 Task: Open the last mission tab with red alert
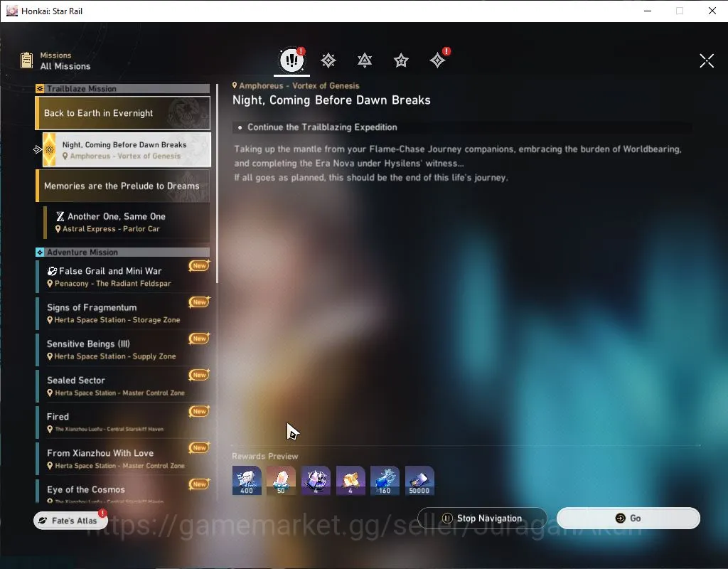[438, 60]
